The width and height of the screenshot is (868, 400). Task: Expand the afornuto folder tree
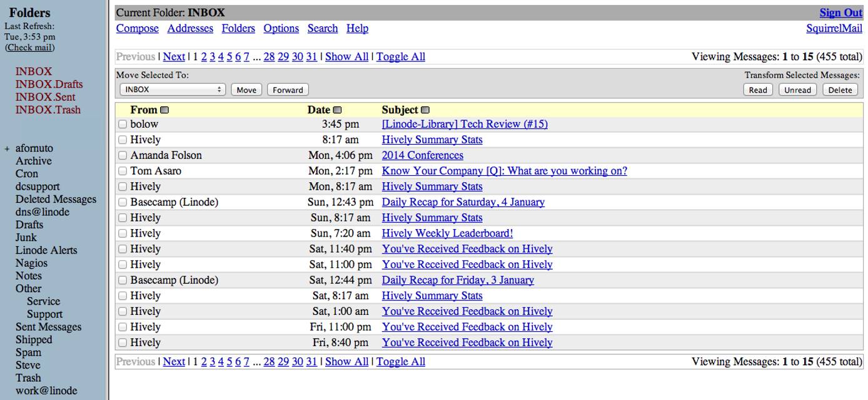(6, 148)
